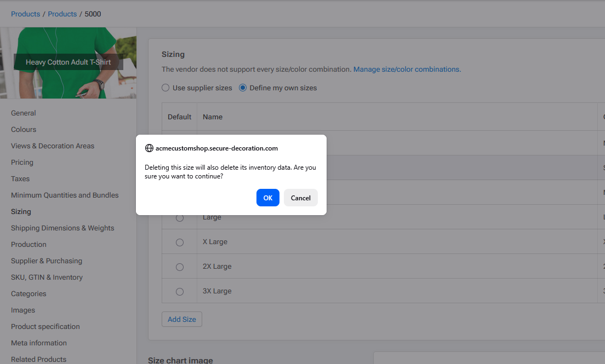The image size is (605, 364).
Task: Click the globe icon in the confirmation dialog
Action: 149,148
